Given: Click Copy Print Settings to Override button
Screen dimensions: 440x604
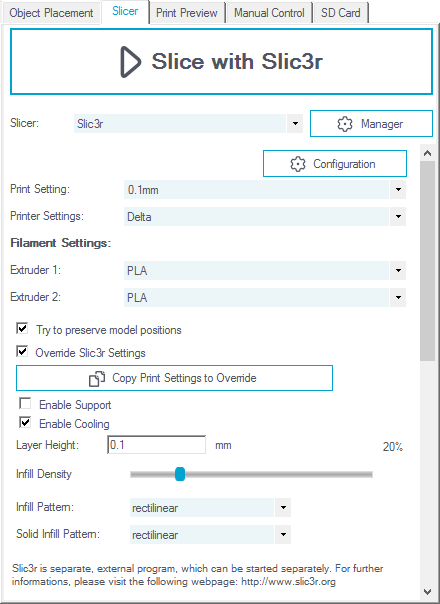Looking at the screenshot, I should click(174, 378).
